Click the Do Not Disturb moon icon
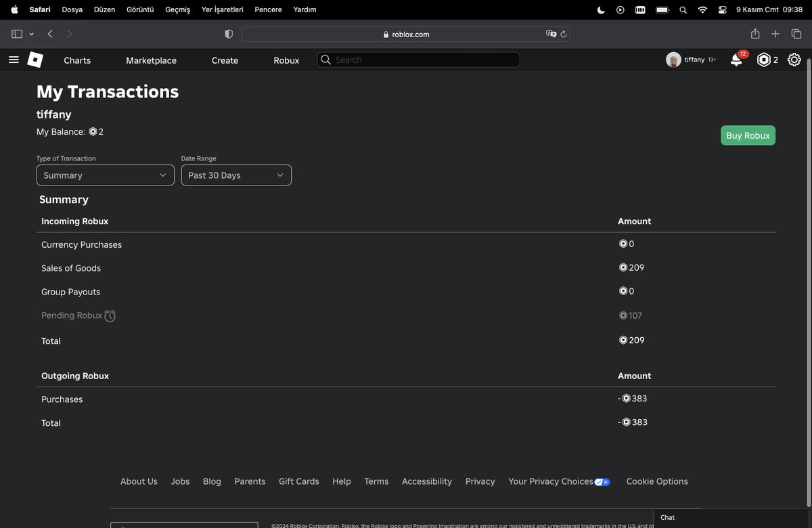This screenshot has width=812, height=528. pos(601,9)
